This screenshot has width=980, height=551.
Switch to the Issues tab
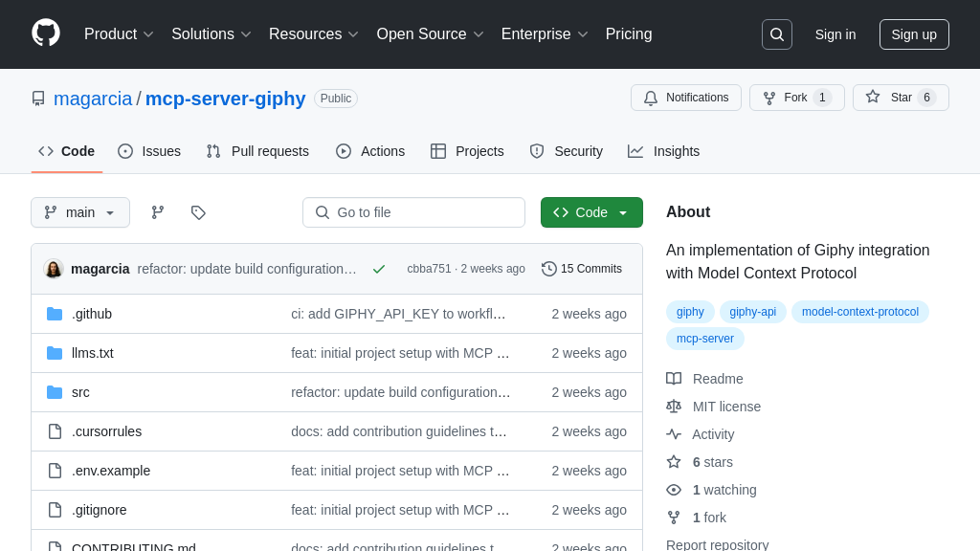(149, 151)
